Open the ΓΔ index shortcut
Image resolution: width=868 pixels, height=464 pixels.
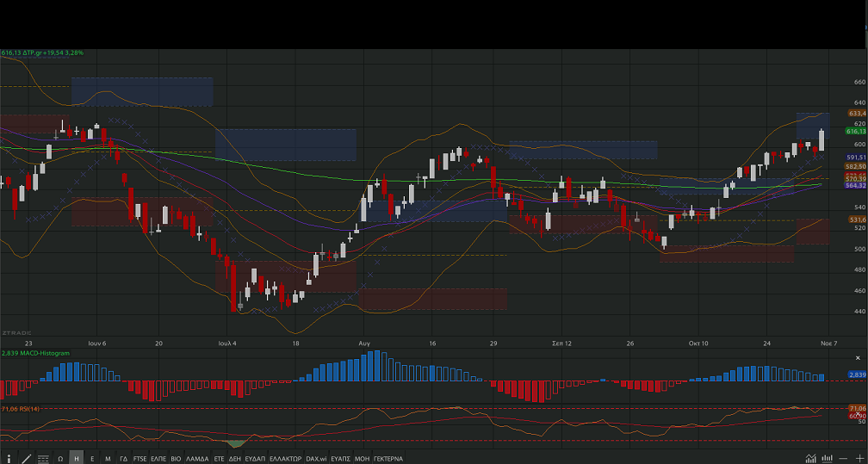(123, 459)
